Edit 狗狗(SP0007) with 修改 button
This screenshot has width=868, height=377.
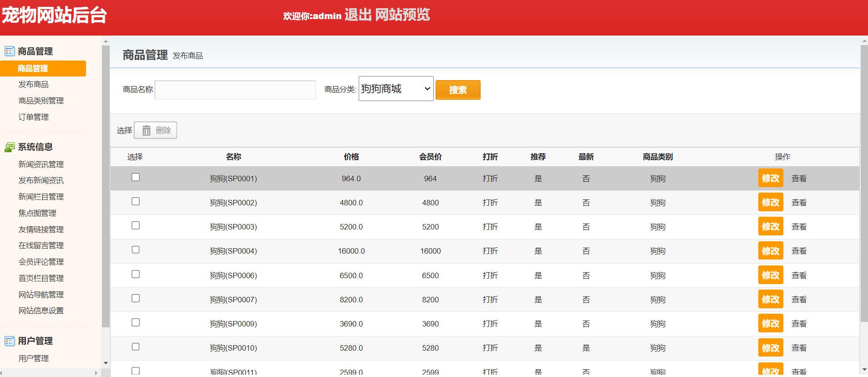[x=771, y=299]
